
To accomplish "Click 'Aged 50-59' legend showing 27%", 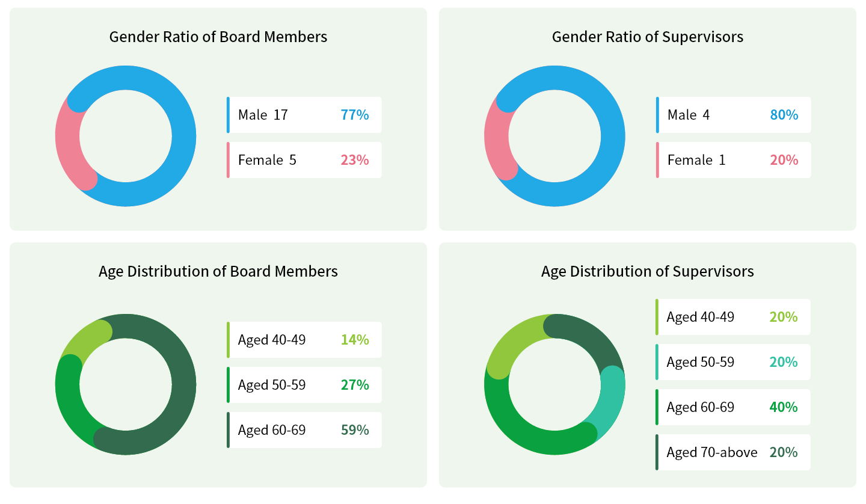I will 304,385.
